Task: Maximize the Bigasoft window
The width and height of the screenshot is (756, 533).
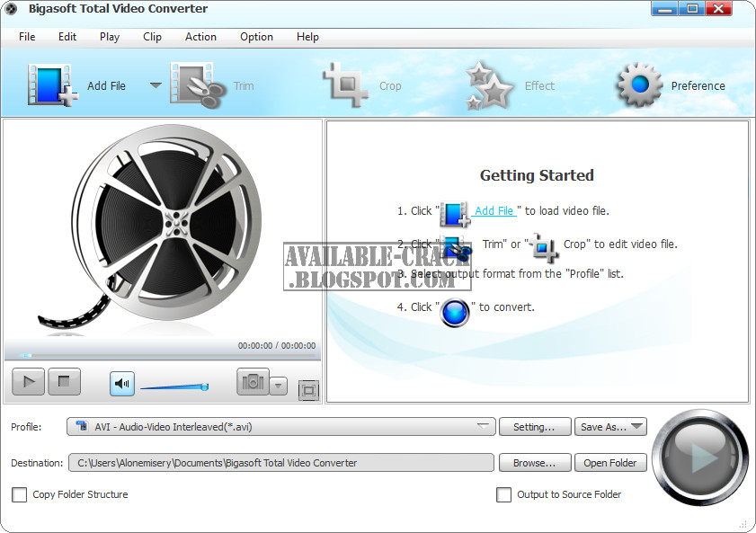Action: pyautogui.click(x=692, y=9)
